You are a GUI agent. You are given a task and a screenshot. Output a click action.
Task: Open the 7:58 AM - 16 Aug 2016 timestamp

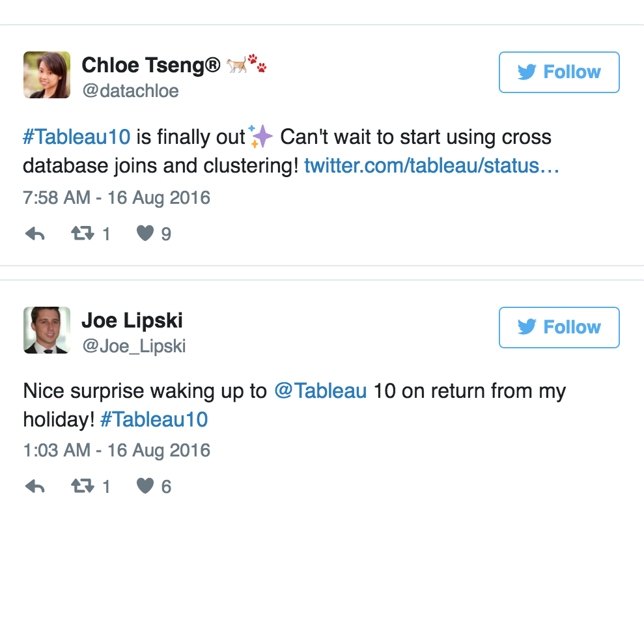117,198
